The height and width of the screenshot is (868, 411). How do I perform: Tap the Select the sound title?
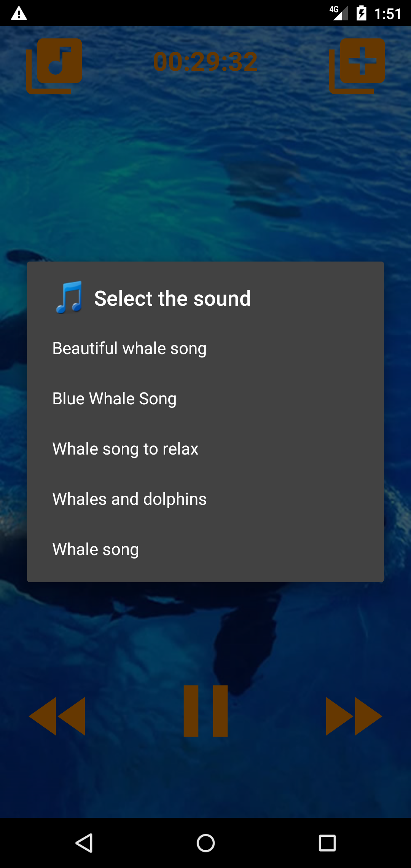[172, 298]
